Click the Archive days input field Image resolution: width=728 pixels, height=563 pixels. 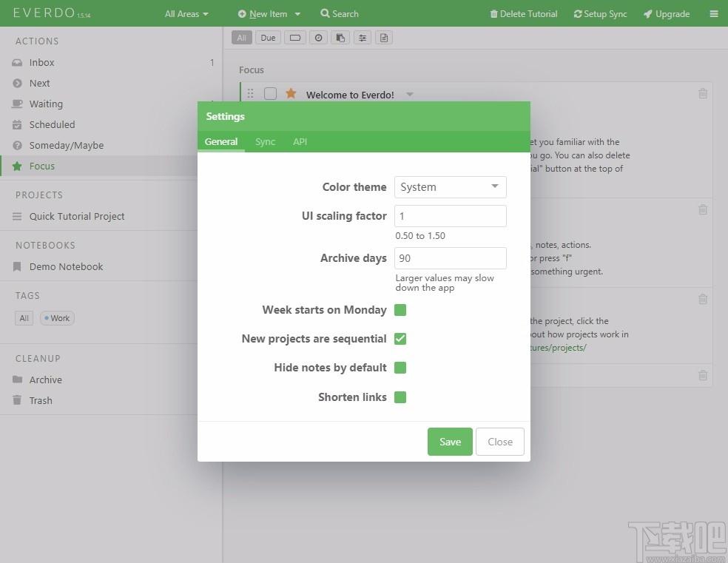(451, 258)
